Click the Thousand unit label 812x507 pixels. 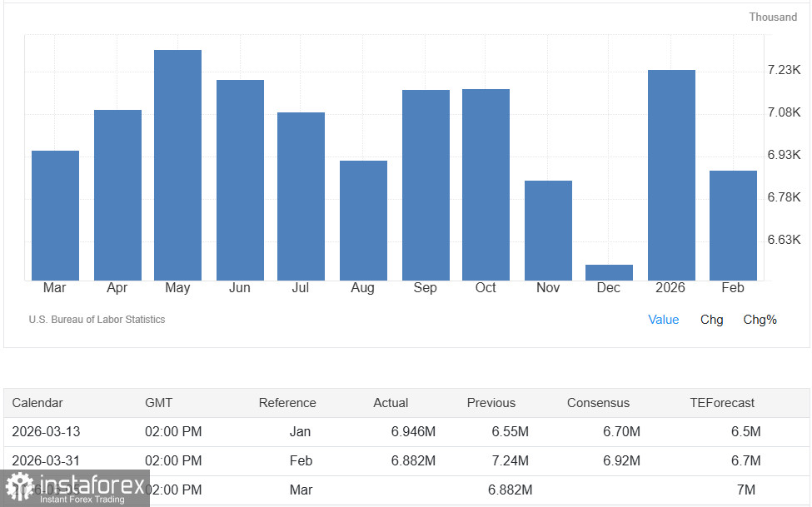point(773,17)
